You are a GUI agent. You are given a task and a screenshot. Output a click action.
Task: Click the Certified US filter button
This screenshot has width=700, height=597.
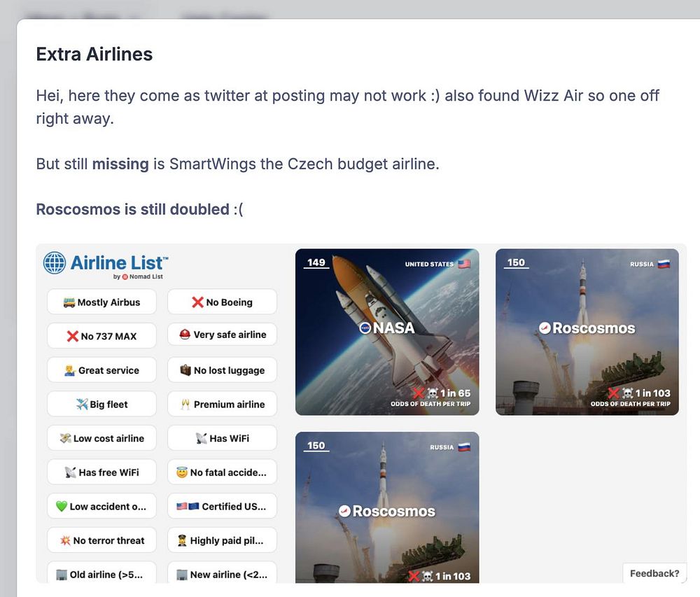click(x=222, y=506)
